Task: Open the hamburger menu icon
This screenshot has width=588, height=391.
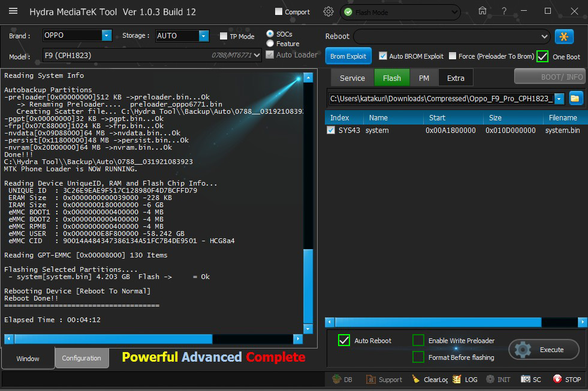Action: (x=13, y=11)
